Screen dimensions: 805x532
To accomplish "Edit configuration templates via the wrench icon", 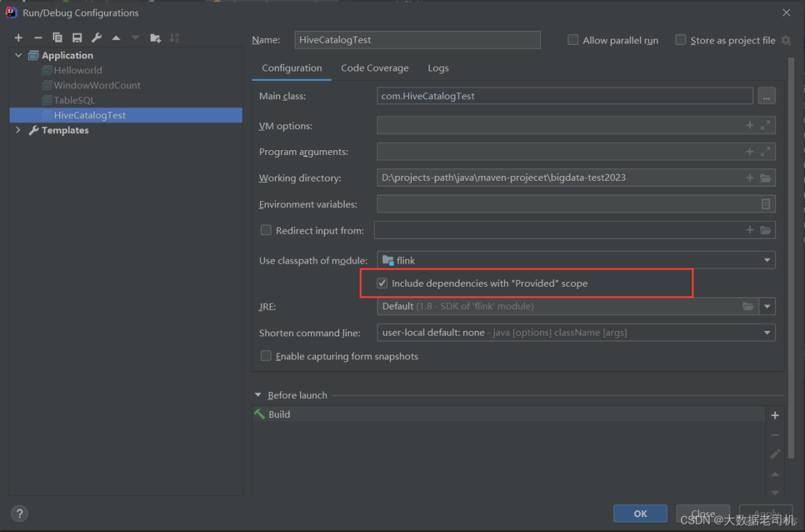I will (x=97, y=37).
